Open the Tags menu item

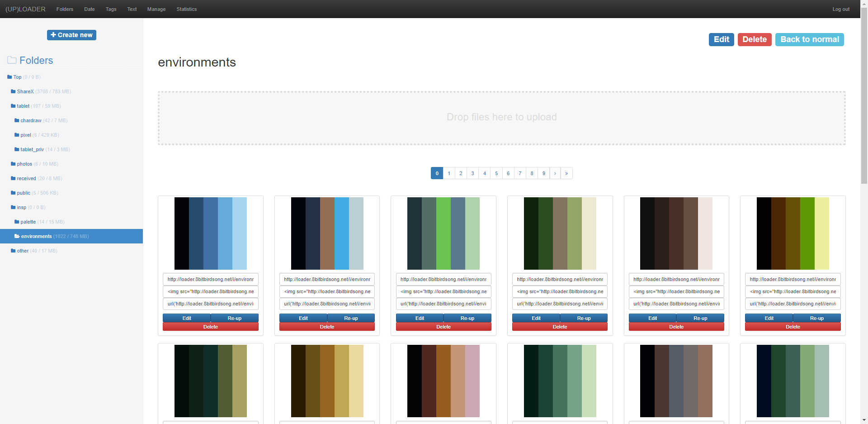111,9
